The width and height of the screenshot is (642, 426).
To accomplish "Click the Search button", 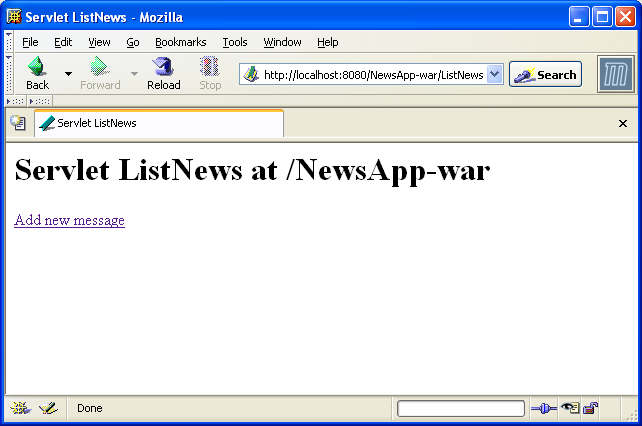I will click(545, 74).
